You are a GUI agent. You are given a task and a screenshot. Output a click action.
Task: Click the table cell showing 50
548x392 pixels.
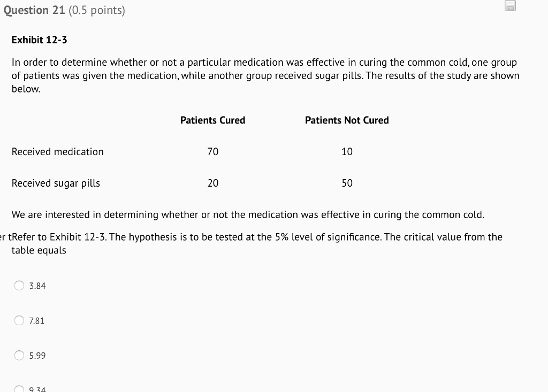coord(347,183)
